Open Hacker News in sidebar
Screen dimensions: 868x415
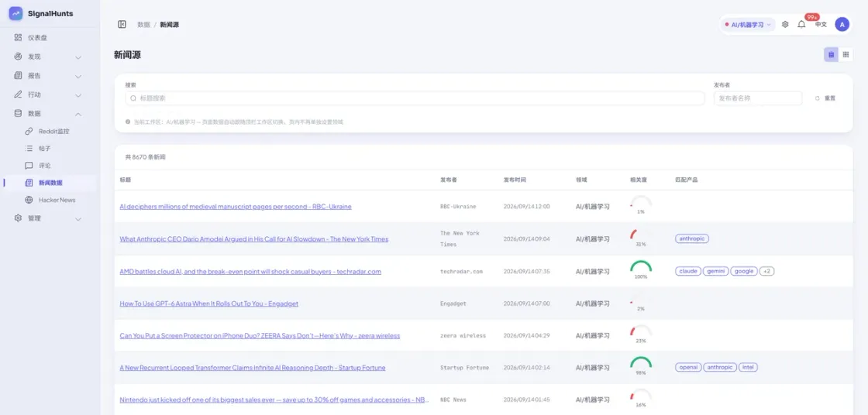point(57,200)
